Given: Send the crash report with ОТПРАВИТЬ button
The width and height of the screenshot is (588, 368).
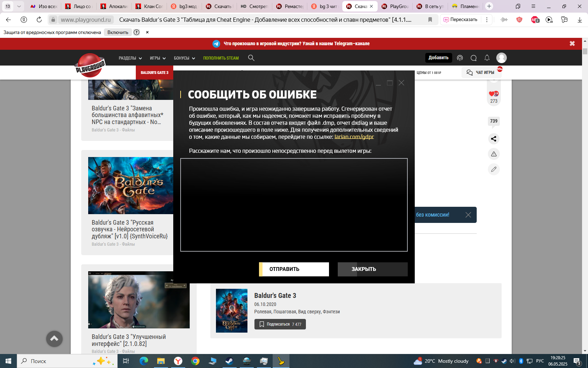Looking at the screenshot, I should click(294, 269).
